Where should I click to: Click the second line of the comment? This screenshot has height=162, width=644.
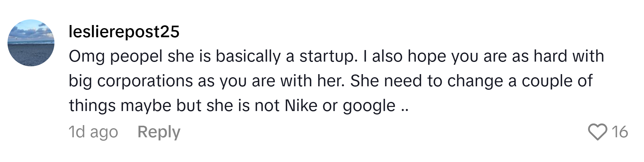coord(330,81)
